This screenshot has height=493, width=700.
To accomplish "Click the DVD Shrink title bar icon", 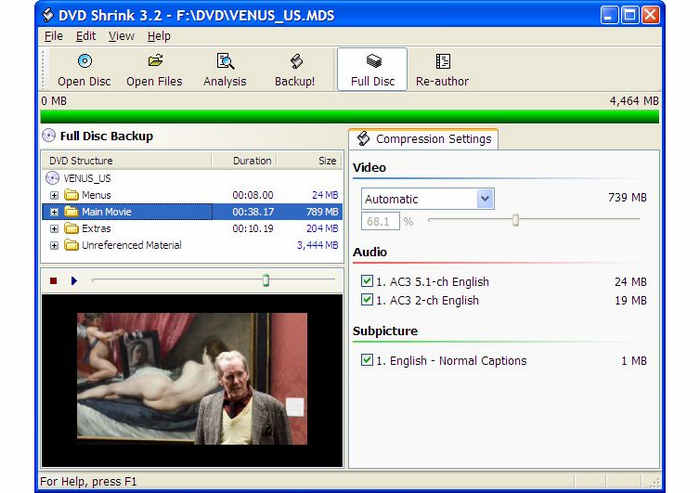I will (47, 15).
